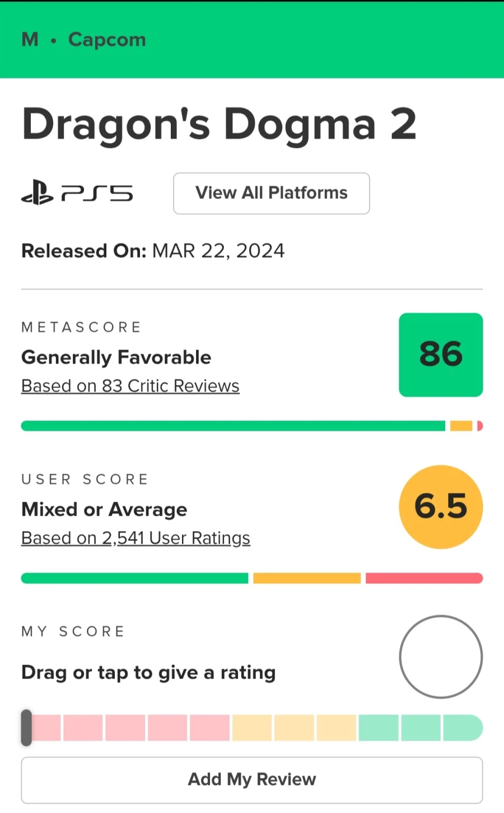
Task: Tap the green portion of Metascore distribution bar
Action: tap(232, 426)
